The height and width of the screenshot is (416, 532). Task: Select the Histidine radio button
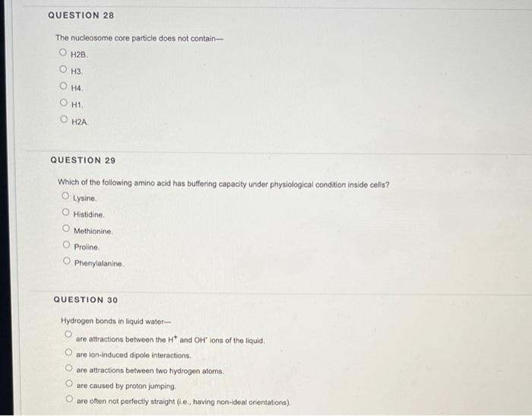pyautogui.click(x=66, y=212)
